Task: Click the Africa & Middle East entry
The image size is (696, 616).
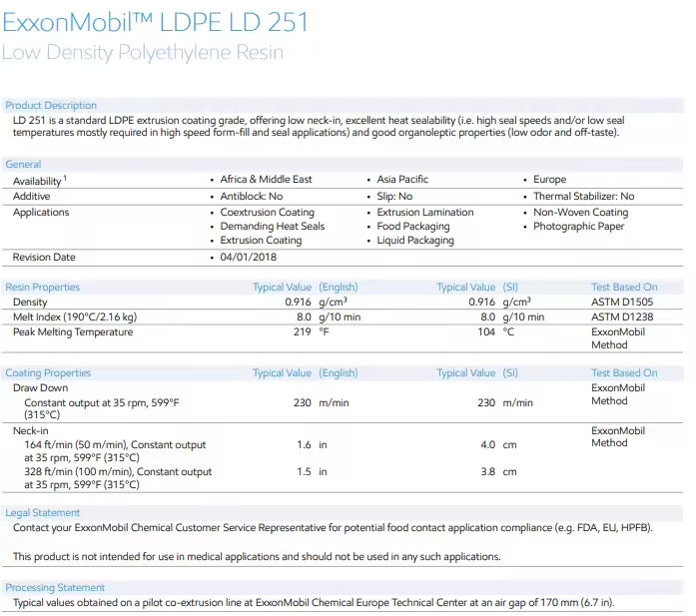Action: pos(266,180)
